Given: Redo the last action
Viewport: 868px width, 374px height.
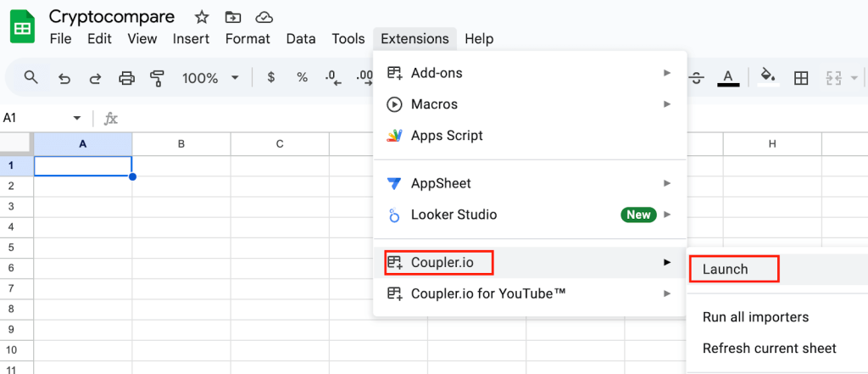Looking at the screenshot, I should click(x=95, y=79).
